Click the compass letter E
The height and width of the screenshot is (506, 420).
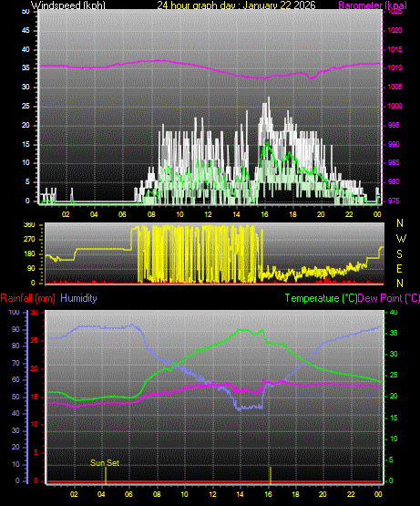pyautogui.click(x=399, y=268)
